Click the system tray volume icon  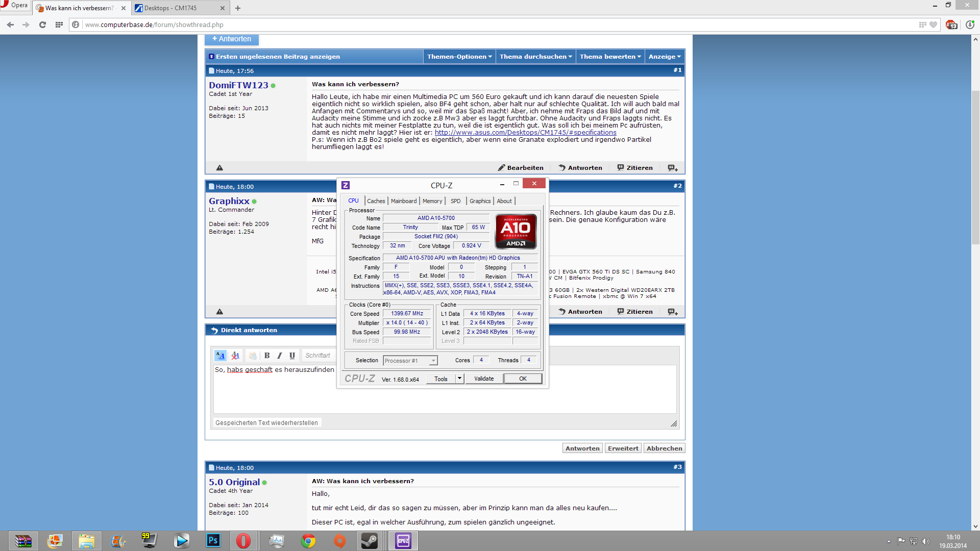(x=926, y=541)
